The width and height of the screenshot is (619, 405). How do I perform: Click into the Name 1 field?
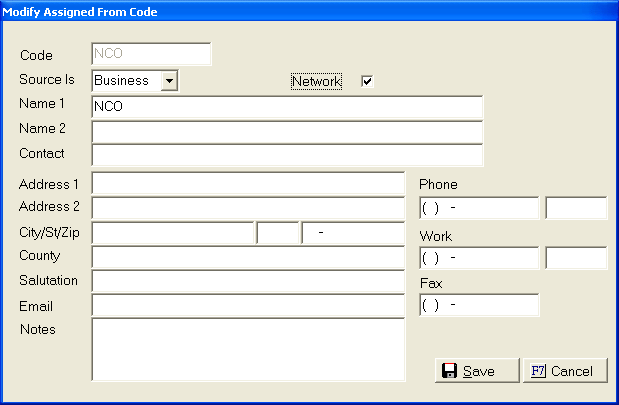(x=287, y=106)
